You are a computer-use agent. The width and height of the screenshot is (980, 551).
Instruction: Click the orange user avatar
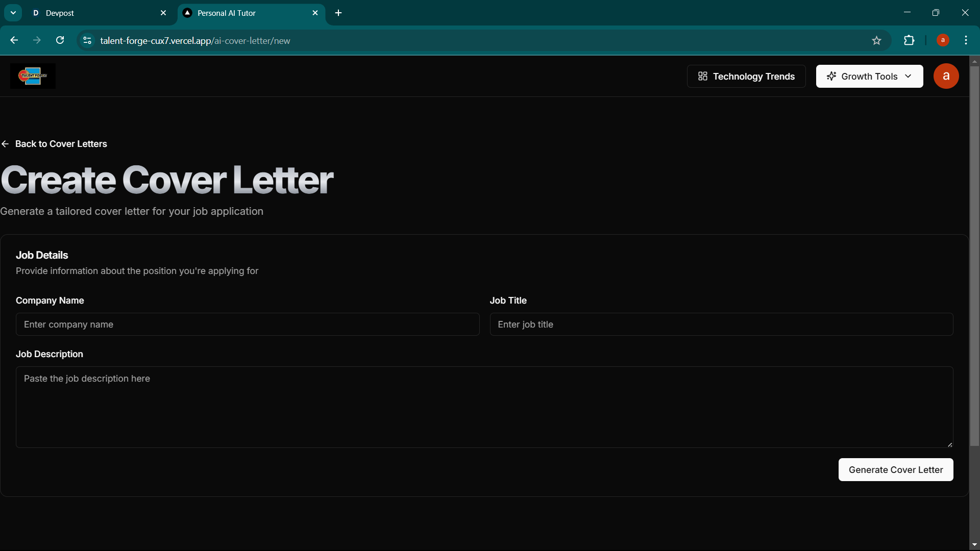tap(946, 76)
